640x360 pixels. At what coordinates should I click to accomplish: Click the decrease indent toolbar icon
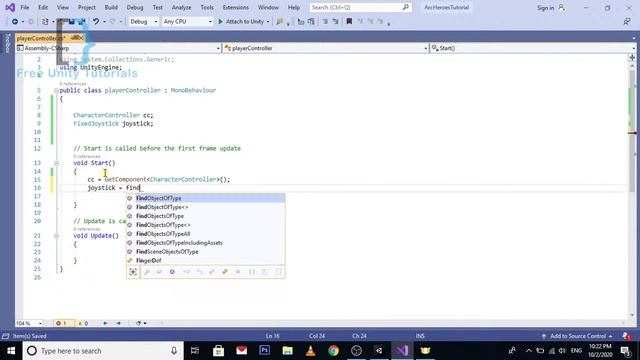click(x=325, y=22)
